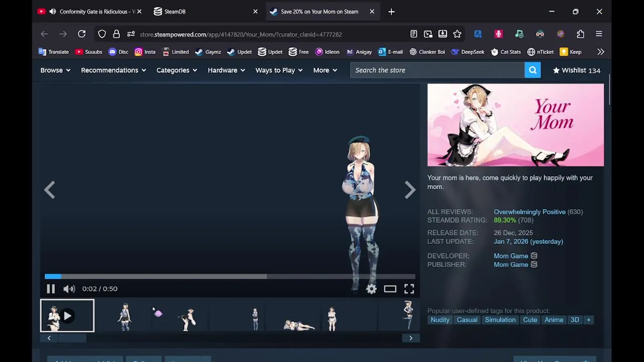Enter fullscreen for the trailer

point(409,289)
